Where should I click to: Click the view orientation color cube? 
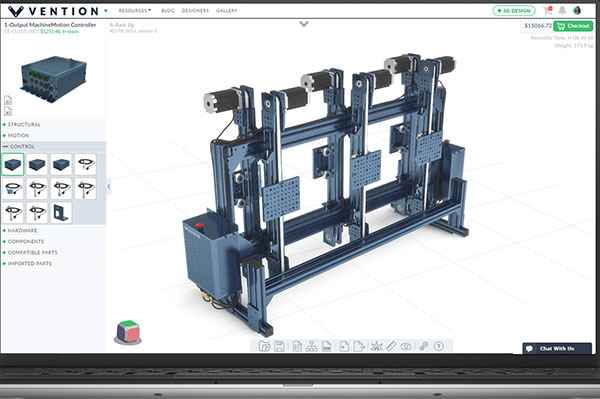[x=128, y=332]
